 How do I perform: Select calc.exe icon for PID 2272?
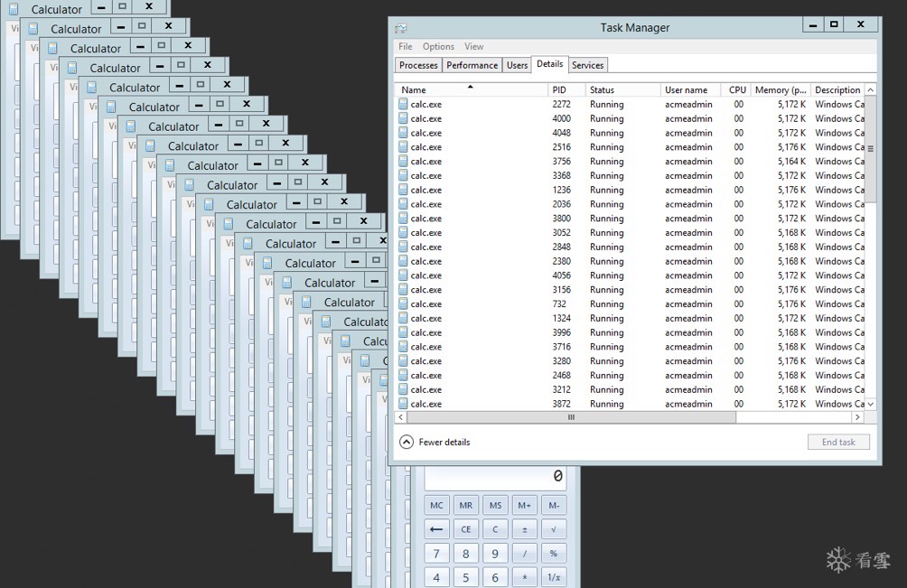(403, 104)
